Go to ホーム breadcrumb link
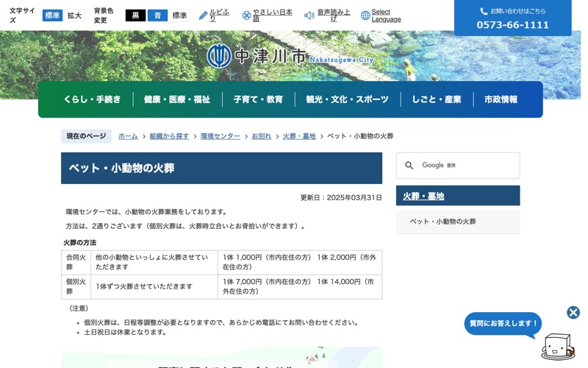The height and width of the screenshot is (368, 588). [128, 136]
